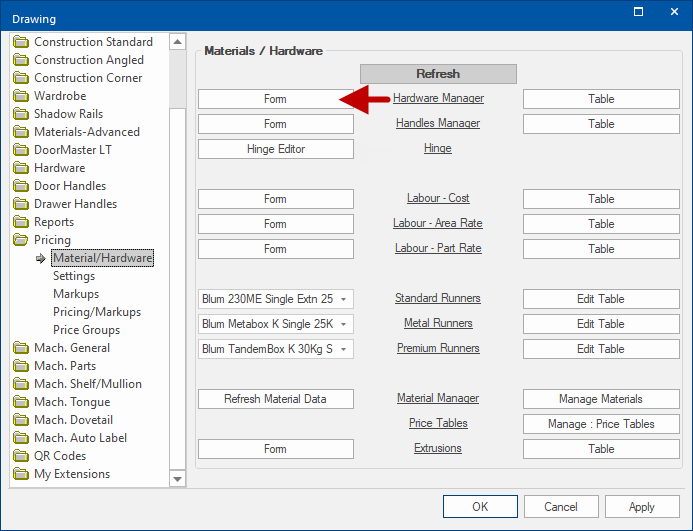
Task: Click Apply to save changes
Action: tap(641, 507)
